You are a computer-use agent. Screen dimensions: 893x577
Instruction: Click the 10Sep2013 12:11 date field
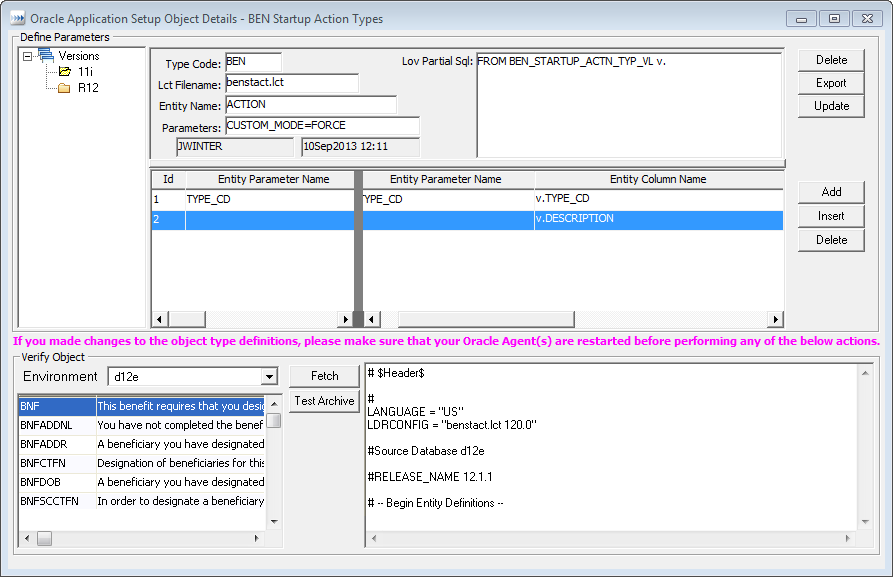pyautogui.click(x=361, y=146)
